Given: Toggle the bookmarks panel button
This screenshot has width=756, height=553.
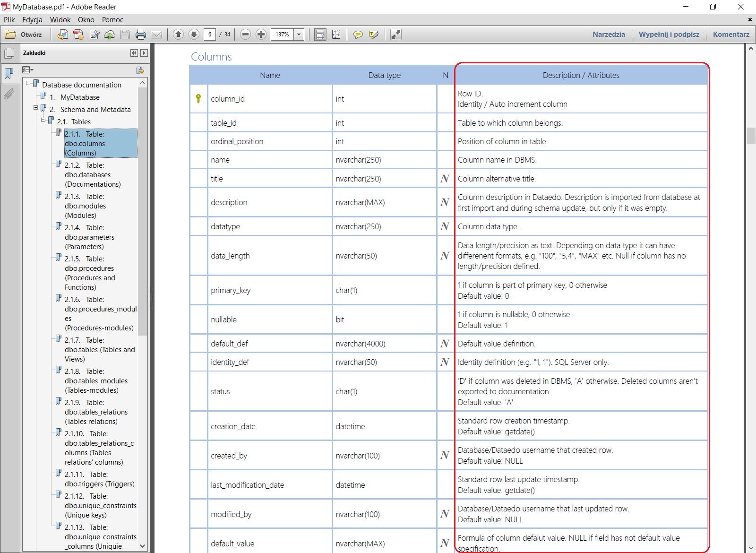Looking at the screenshot, I should (9, 73).
